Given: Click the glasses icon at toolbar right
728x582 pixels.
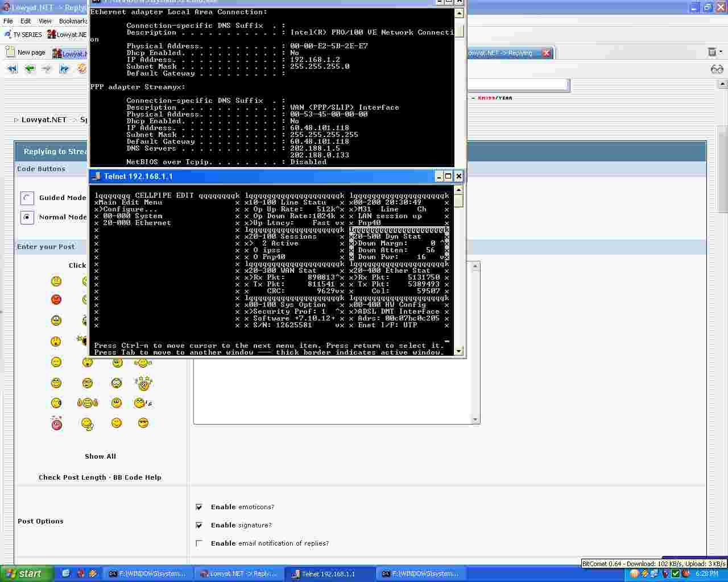Looking at the screenshot, I should coord(717,69).
